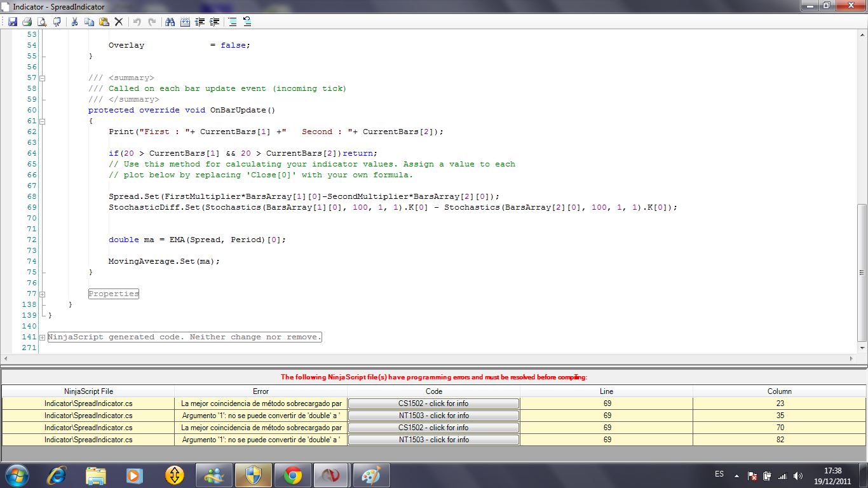Open the Action Center flag tray icon
Viewport: 868px width, 488px height.
(752, 475)
